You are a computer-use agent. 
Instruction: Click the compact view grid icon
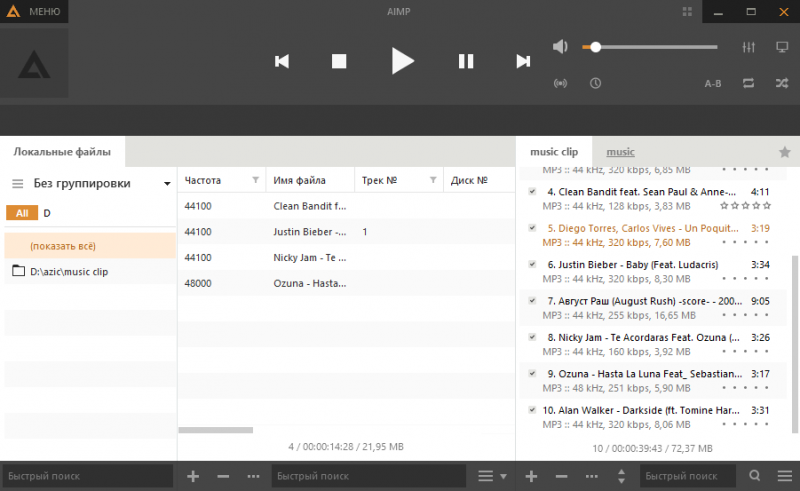click(x=687, y=11)
